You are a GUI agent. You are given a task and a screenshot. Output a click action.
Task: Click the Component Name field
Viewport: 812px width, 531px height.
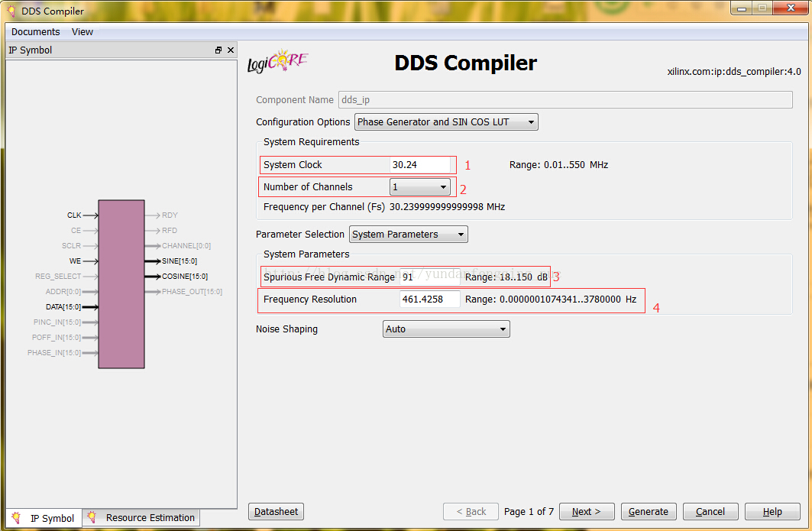pos(565,100)
